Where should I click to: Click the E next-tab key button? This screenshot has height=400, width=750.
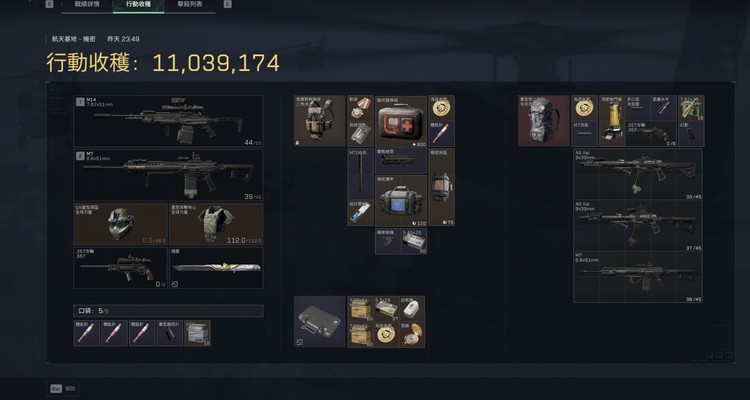tap(228, 4)
